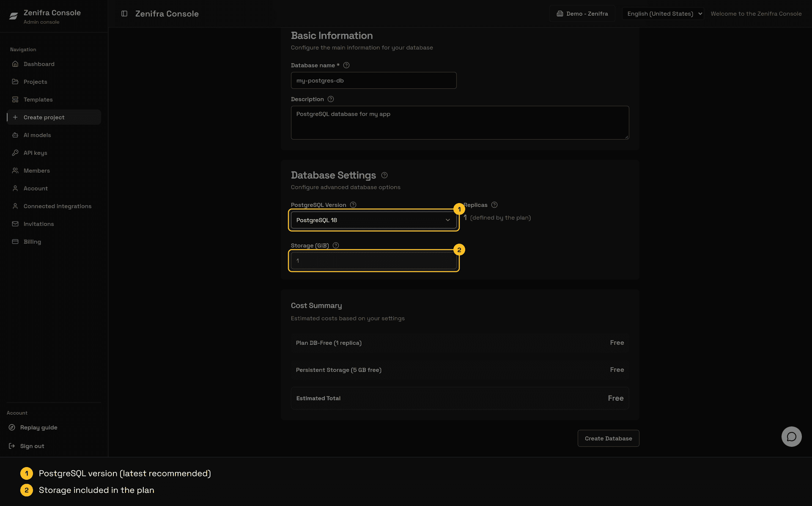Click the API keys key icon
Image resolution: width=812 pixels, height=506 pixels.
15,153
